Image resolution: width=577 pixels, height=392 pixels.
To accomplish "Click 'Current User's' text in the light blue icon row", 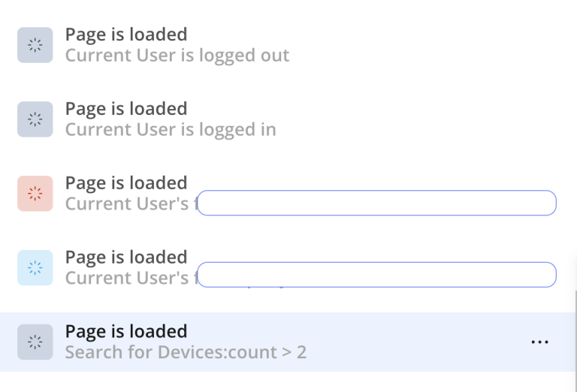I will (127, 278).
